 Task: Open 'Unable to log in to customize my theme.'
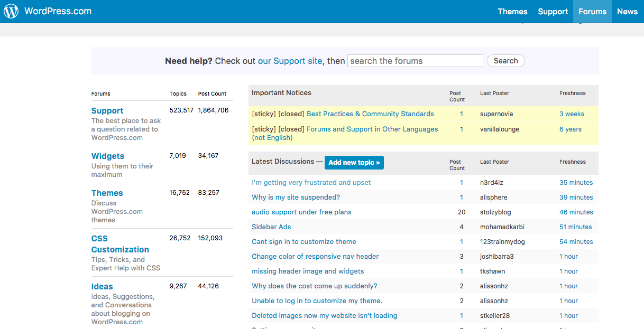tap(317, 300)
